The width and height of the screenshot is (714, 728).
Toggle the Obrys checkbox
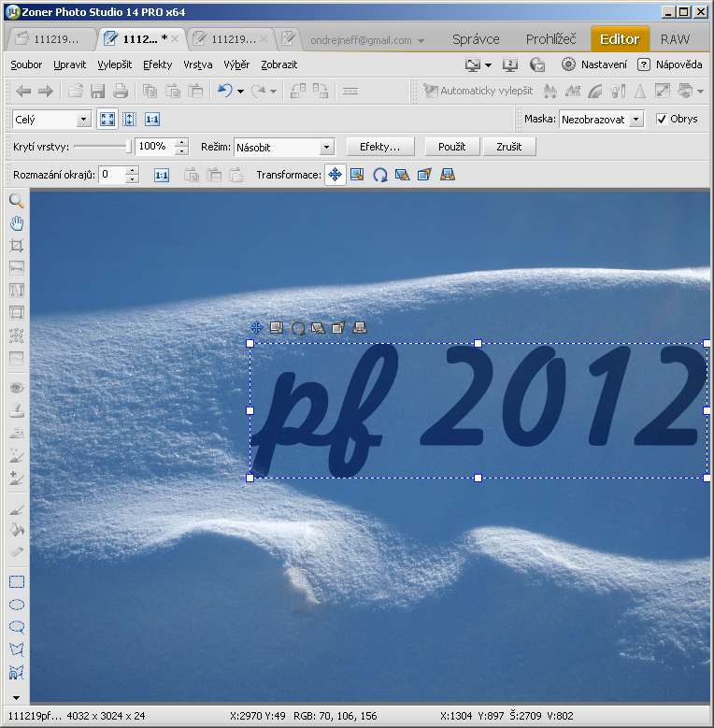click(662, 120)
